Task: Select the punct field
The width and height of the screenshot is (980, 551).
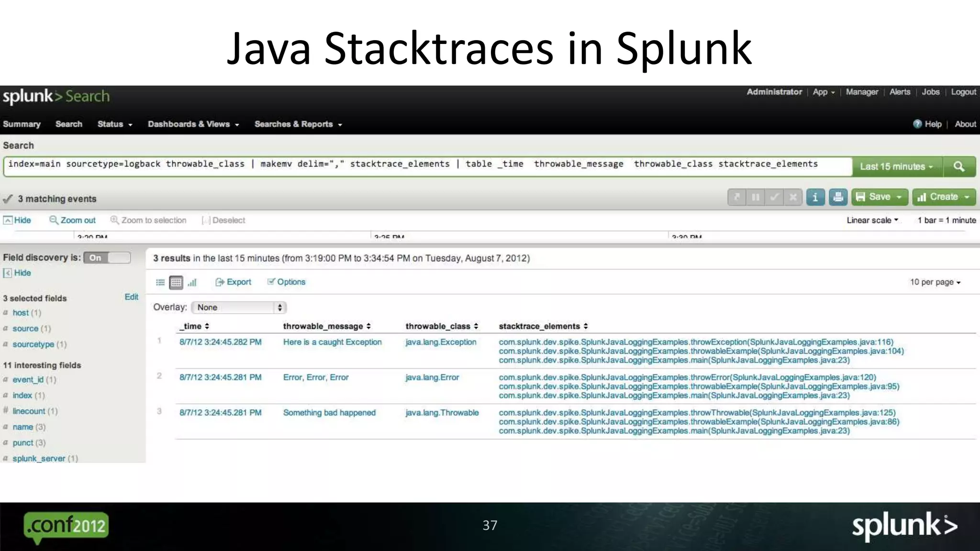Action: pos(22,443)
